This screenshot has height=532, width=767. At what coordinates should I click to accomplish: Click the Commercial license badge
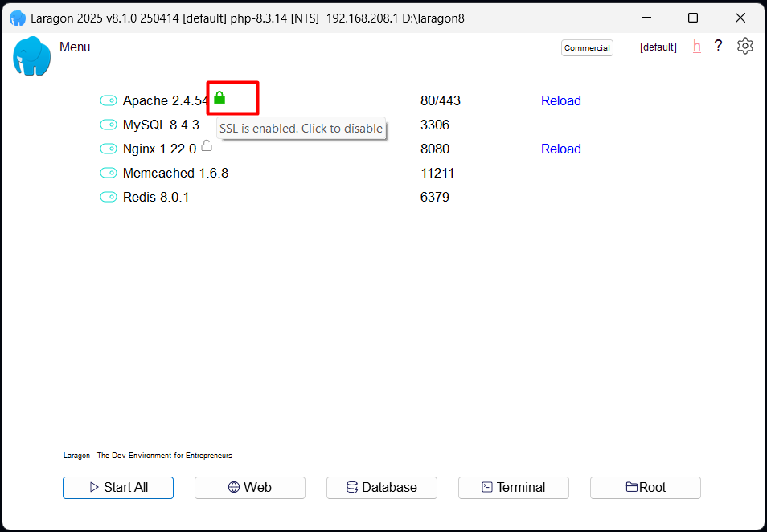pos(587,48)
